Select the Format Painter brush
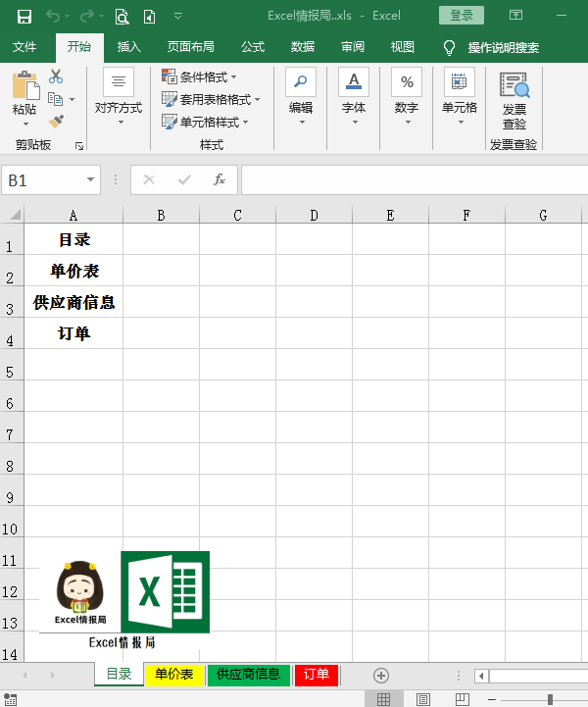The width and height of the screenshot is (588, 707). 56,122
